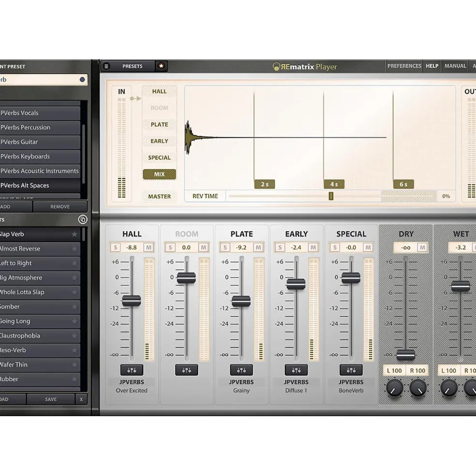The height and width of the screenshot is (476, 476).
Task: Select the SPECIAL view tab
Action: [159, 158]
